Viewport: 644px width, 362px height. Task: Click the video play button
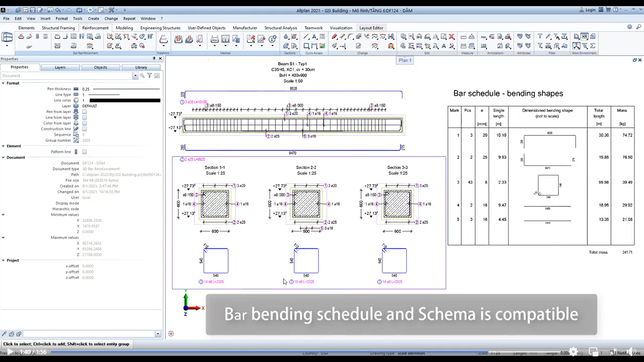pyautogui.click(x=10, y=352)
